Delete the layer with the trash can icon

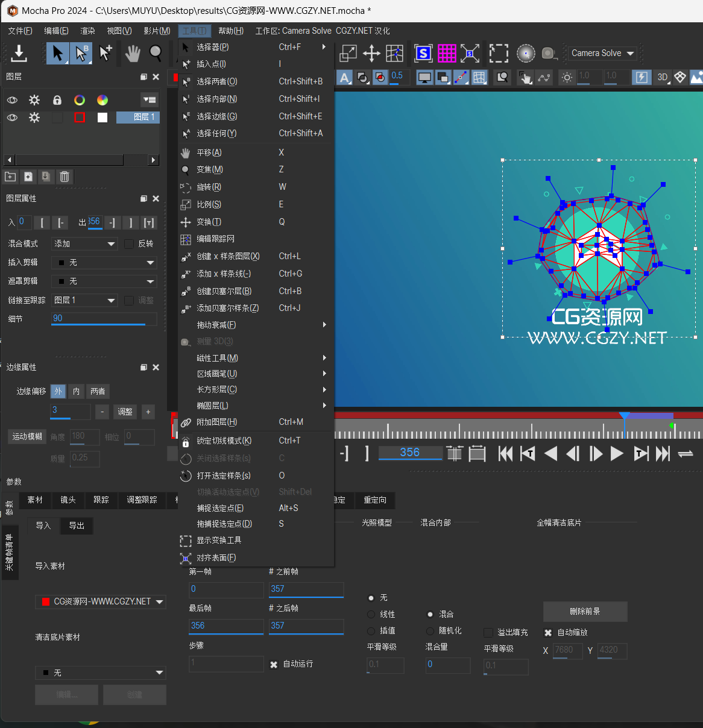point(65,177)
